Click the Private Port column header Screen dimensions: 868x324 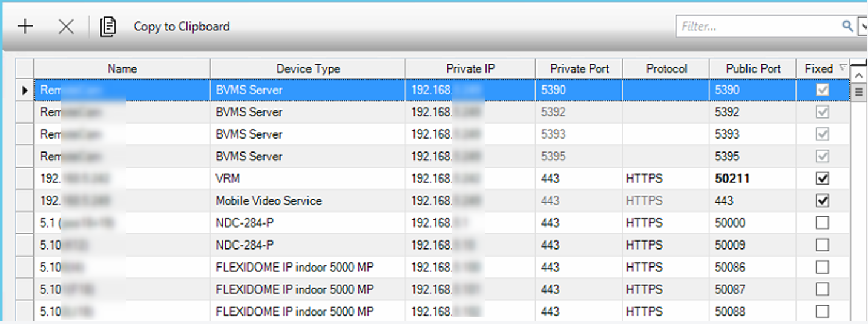click(x=579, y=69)
